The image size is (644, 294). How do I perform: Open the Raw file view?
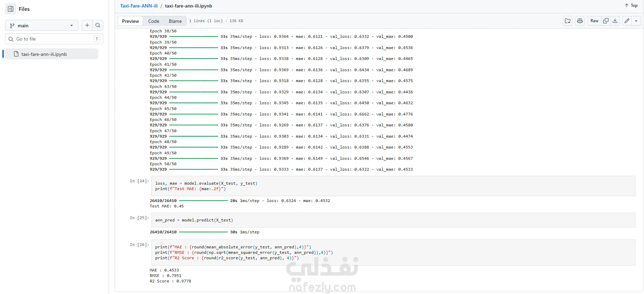pyautogui.click(x=594, y=21)
